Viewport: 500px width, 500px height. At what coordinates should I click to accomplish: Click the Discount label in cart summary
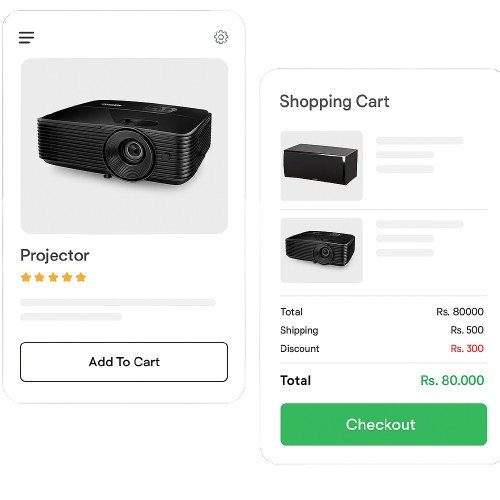(x=300, y=349)
